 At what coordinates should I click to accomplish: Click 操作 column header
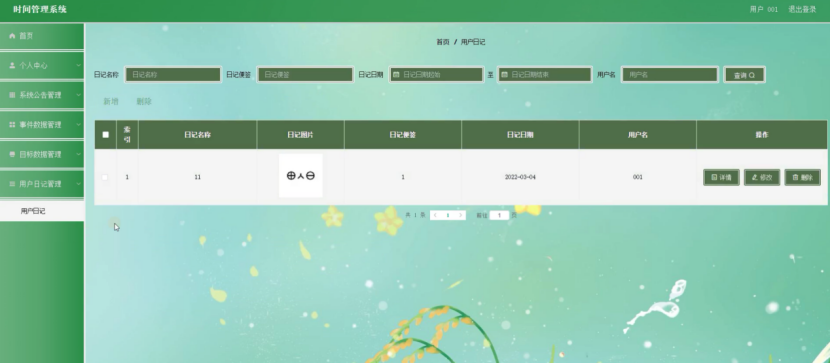tap(762, 135)
